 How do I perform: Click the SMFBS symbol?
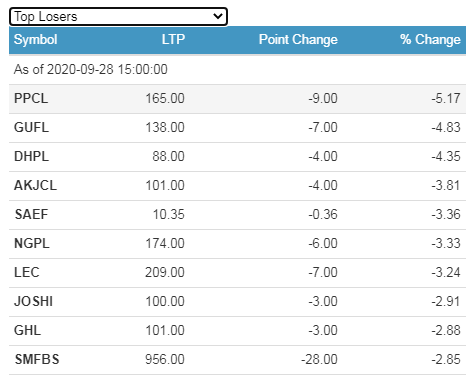(x=37, y=359)
